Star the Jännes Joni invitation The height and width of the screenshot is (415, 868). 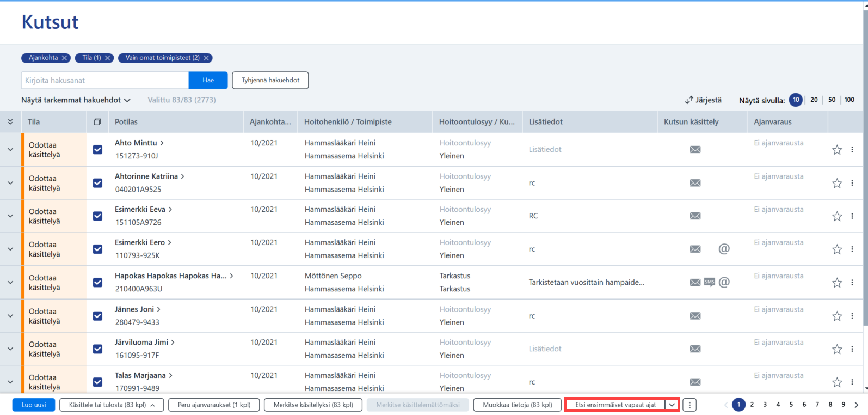click(x=837, y=316)
